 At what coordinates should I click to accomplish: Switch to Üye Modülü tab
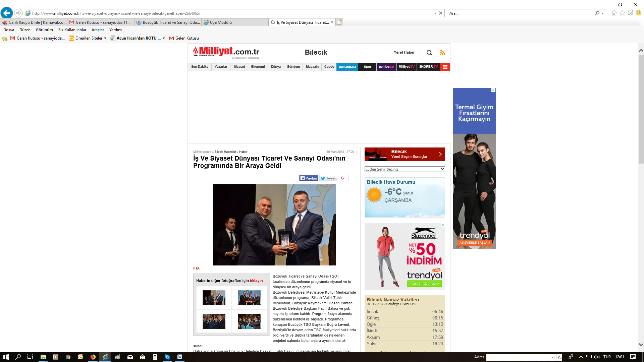coord(235,22)
